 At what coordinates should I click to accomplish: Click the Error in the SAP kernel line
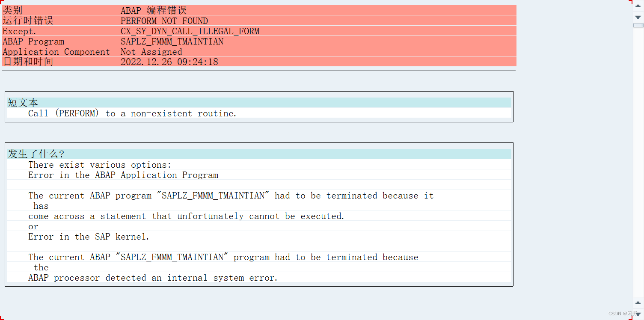[88, 237]
